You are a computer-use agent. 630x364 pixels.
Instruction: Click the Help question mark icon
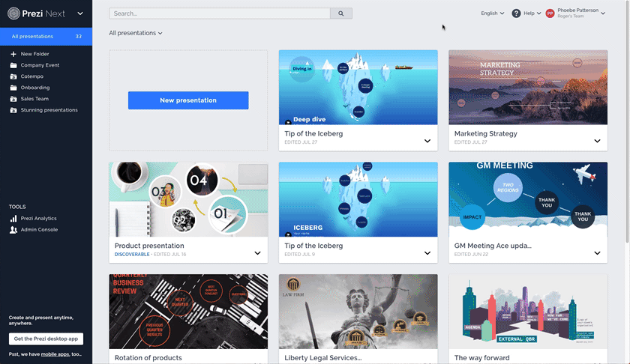(x=516, y=13)
